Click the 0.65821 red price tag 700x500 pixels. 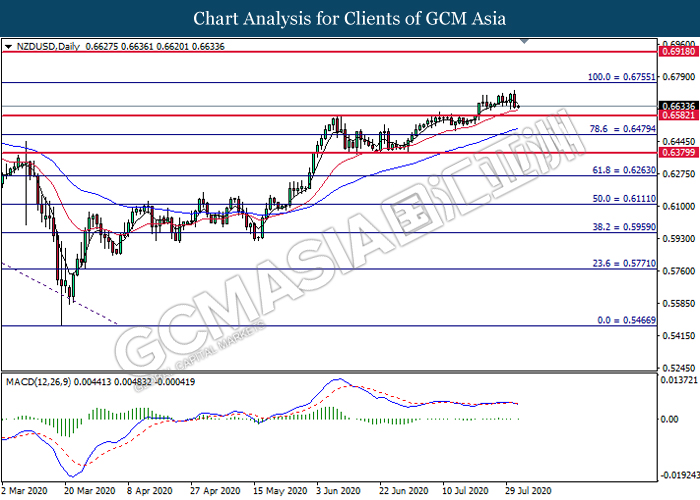pos(673,115)
